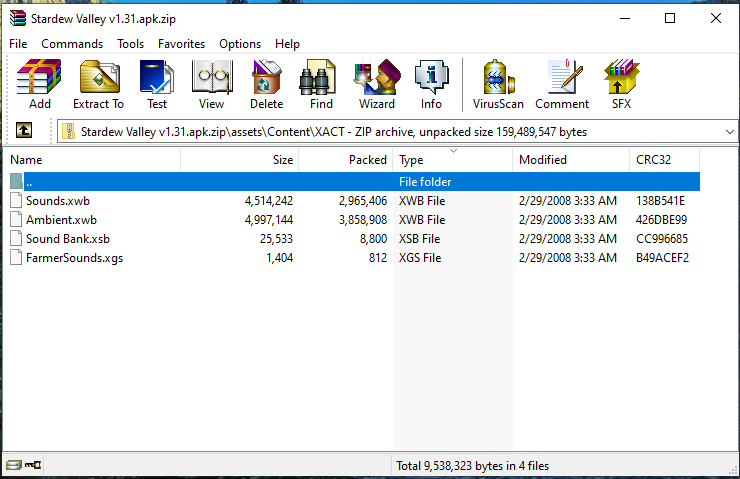The height and width of the screenshot is (479, 740).
Task: Click size value 4,997,144
Action: pos(269,220)
